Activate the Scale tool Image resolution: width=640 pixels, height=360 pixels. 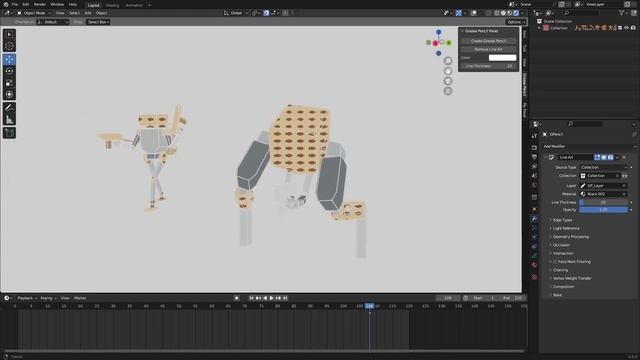(9, 83)
